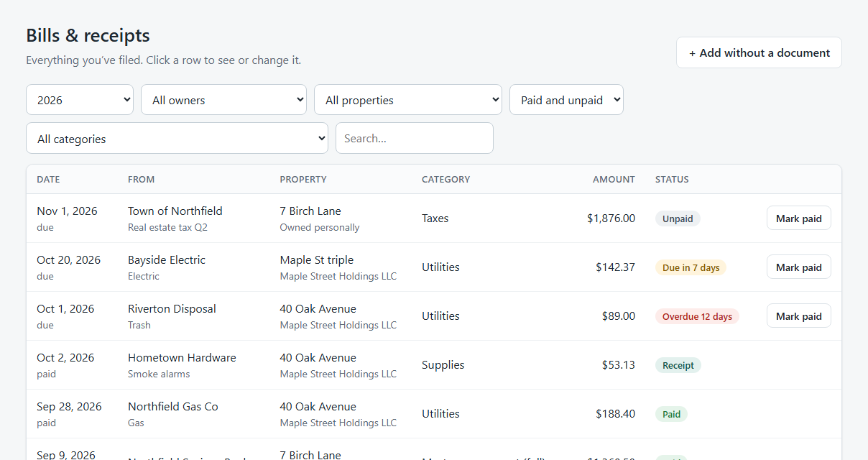The image size is (868, 460).
Task: Click the Add without a document button
Action: coord(759,52)
